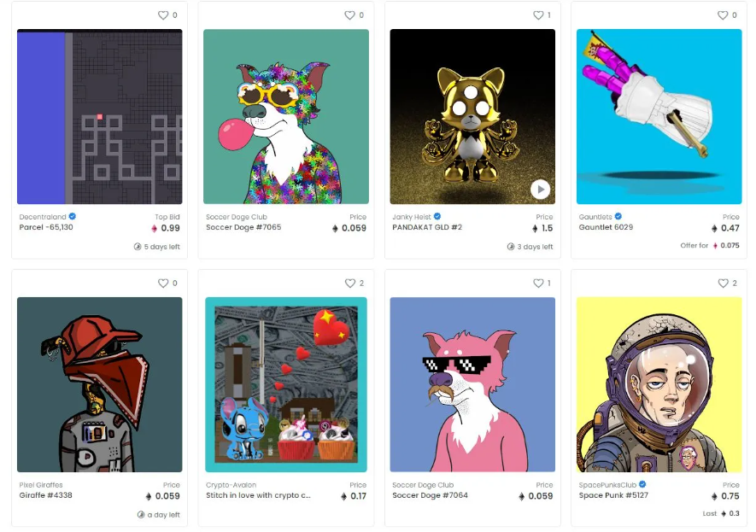756x532 pixels.
Task: Open the Pixel Giraffes collection
Action: pyautogui.click(x=41, y=485)
